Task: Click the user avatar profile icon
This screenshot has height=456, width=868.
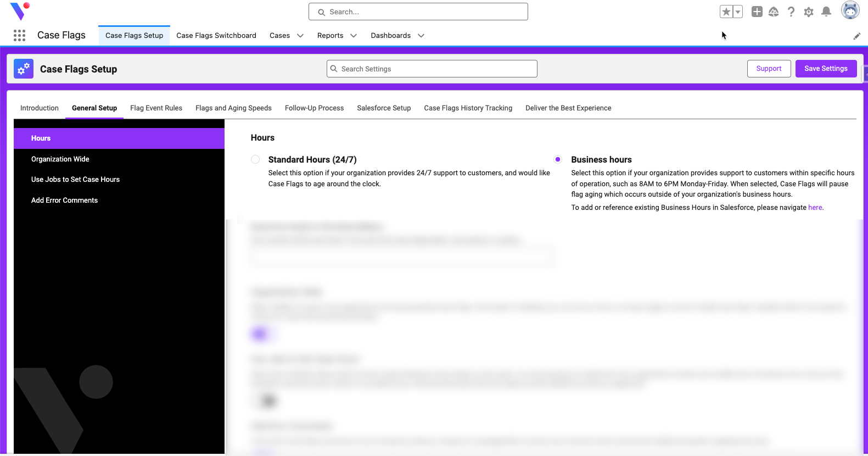Action: tap(850, 10)
